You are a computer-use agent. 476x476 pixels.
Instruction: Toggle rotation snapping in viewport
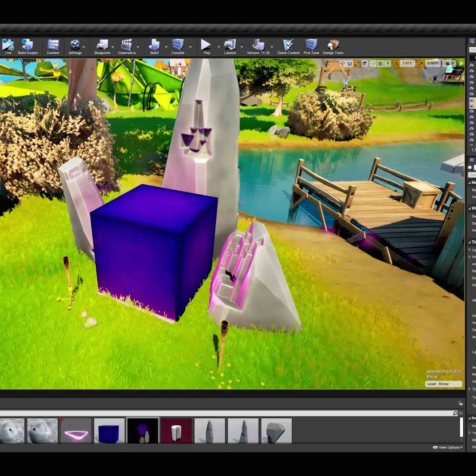point(396,64)
